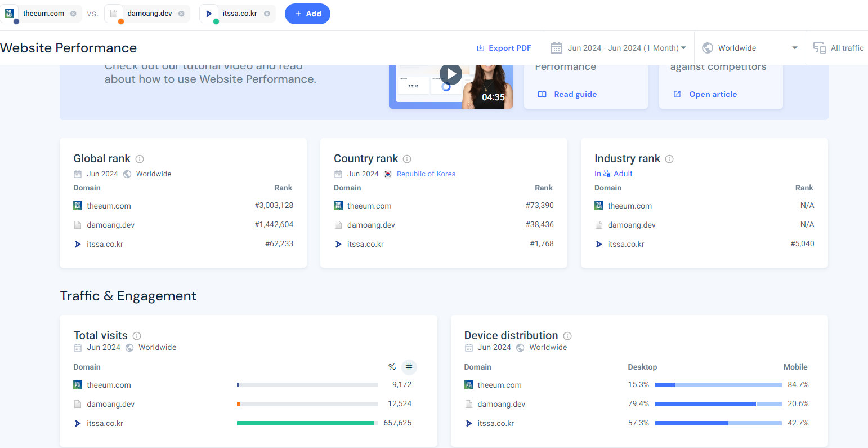
Task: Click the theeum.com total visits bar
Action: point(307,385)
